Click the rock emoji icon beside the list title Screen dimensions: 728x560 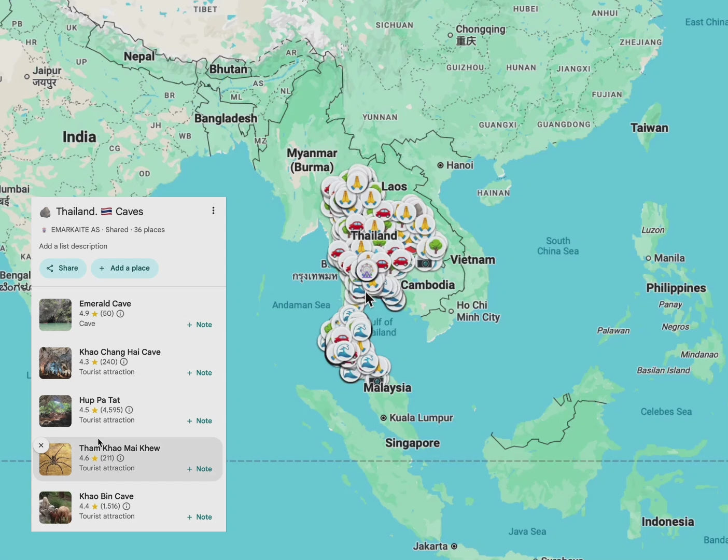45,211
